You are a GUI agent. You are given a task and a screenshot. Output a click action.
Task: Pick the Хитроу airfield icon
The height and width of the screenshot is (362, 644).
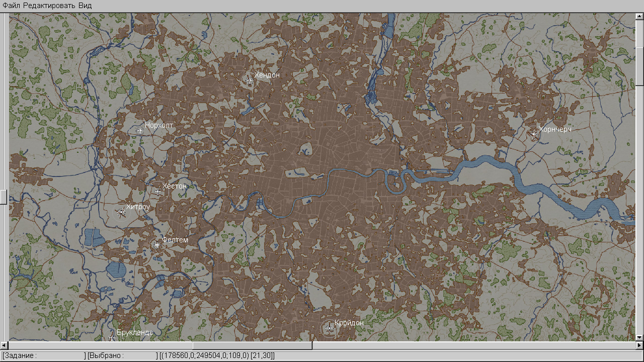pyautogui.click(x=121, y=213)
